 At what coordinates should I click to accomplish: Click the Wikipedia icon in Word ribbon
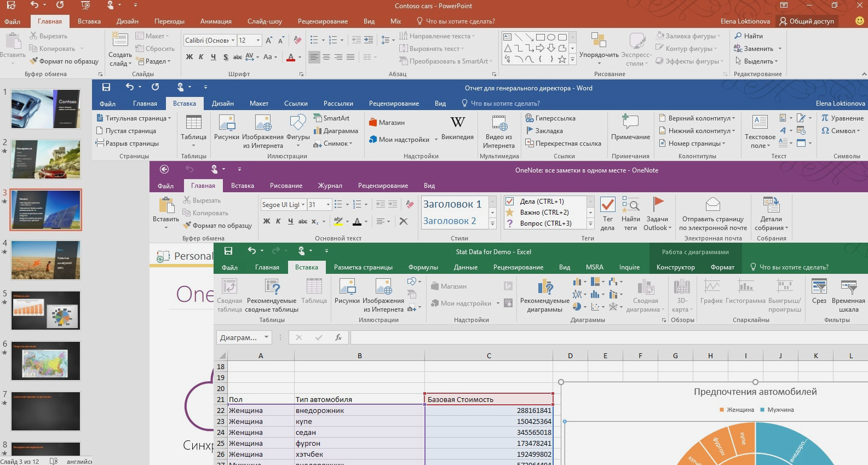pos(457,123)
